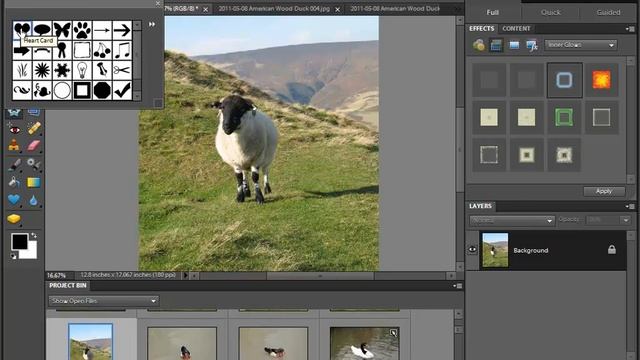Select the snowflake shape
Viewport: 640px width, 360px height.
(x=62, y=70)
